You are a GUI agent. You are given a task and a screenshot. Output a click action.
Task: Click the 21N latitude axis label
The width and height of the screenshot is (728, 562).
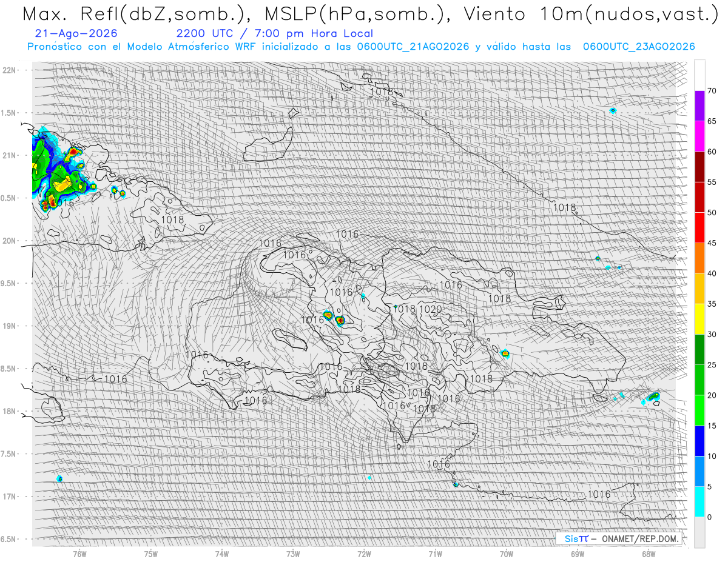[9, 155]
